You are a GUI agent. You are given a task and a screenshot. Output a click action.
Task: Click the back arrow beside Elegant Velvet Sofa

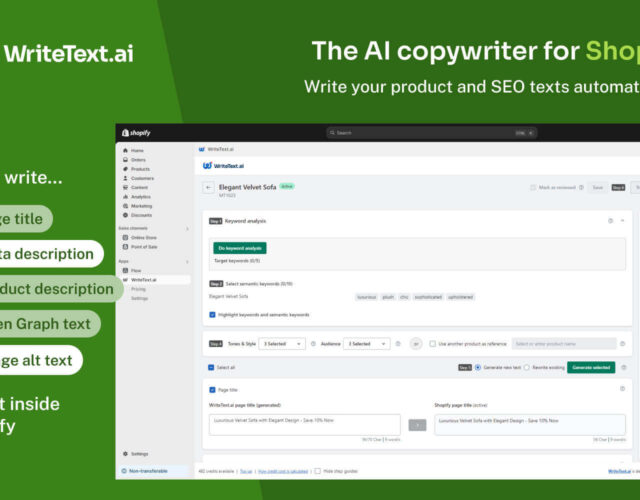point(208,187)
